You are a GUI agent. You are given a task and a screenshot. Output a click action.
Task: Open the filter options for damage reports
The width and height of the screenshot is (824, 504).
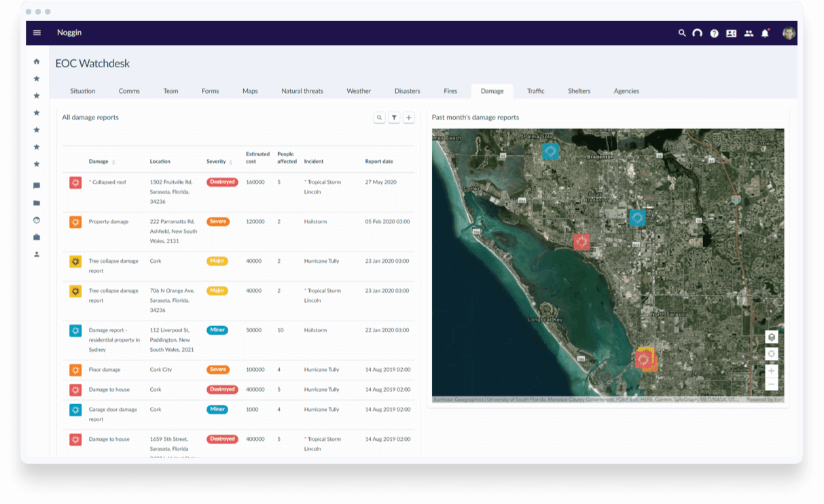394,117
